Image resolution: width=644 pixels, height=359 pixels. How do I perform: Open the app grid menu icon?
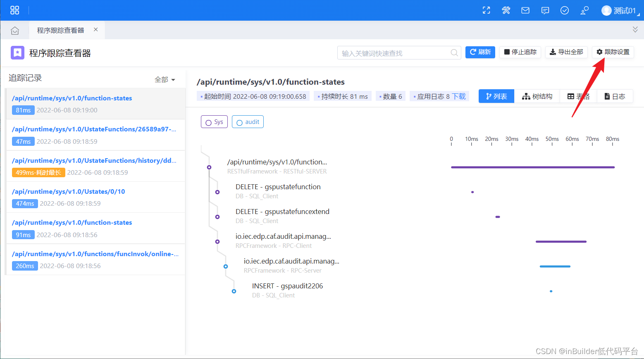click(x=15, y=10)
